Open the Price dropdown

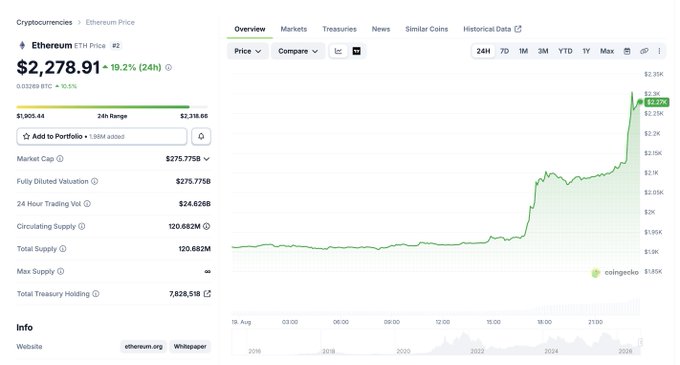click(248, 51)
